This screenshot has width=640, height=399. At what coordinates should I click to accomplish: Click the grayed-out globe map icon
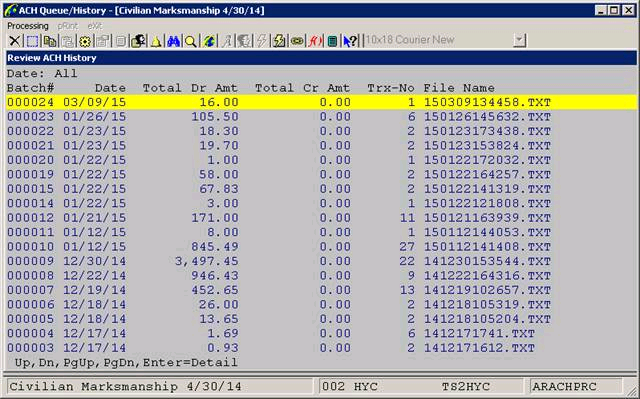(x=244, y=41)
